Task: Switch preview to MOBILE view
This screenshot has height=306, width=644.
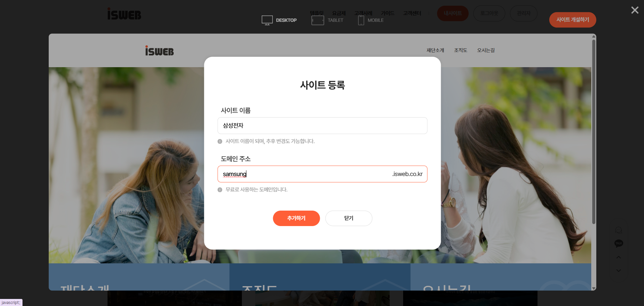Action: pyautogui.click(x=371, y=20)
